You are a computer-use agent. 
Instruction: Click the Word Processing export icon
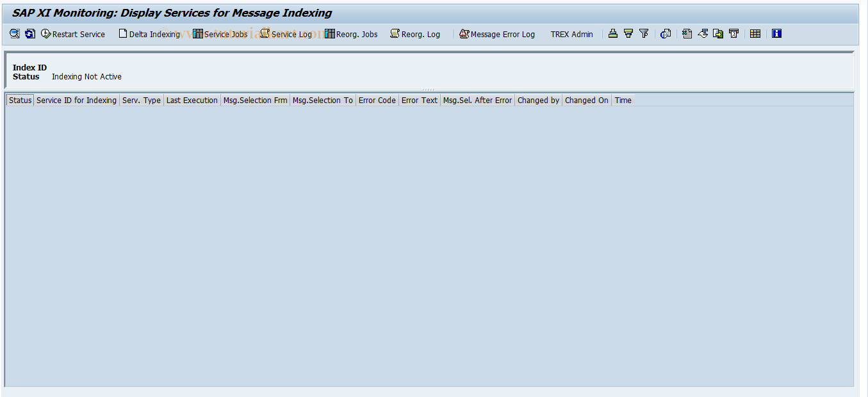(x=703, y=34)
